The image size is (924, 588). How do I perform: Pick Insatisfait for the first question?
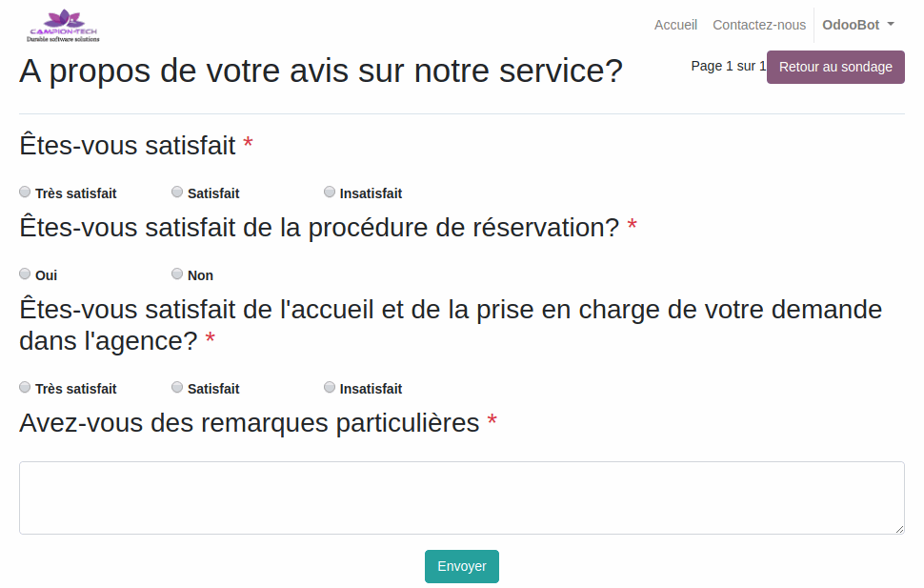[x=330, y=192]
